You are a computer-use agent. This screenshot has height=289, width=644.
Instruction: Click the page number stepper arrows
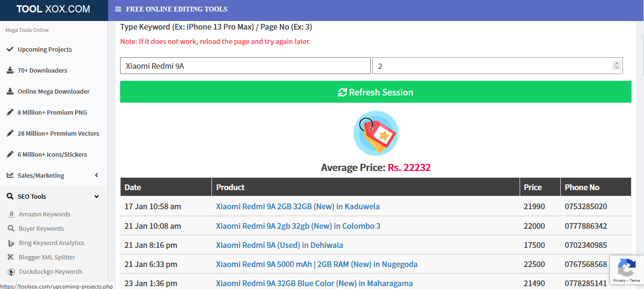coord(617,66)
